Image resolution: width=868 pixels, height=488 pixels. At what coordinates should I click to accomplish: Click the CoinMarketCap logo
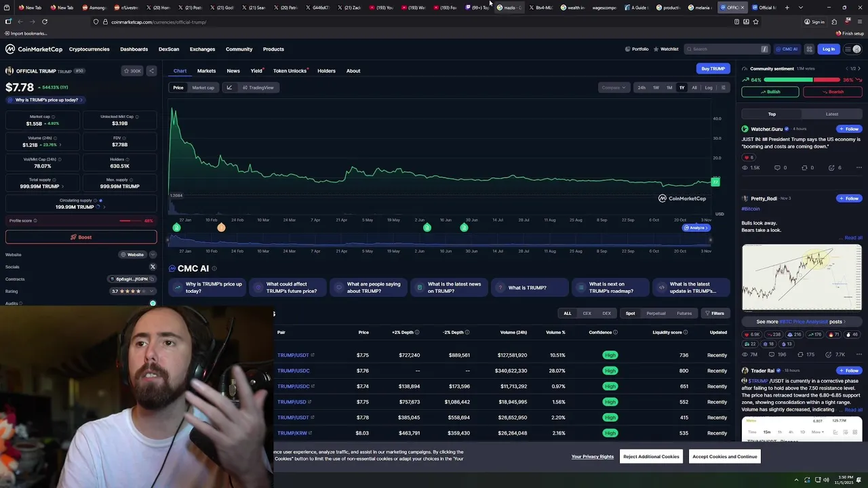pos(34,49)
